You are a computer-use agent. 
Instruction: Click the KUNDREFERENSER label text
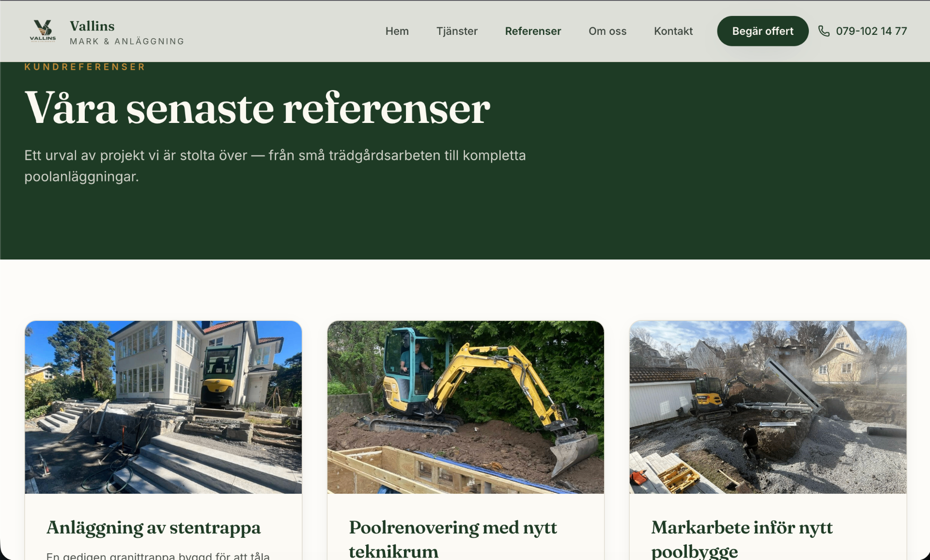(85, 67)
